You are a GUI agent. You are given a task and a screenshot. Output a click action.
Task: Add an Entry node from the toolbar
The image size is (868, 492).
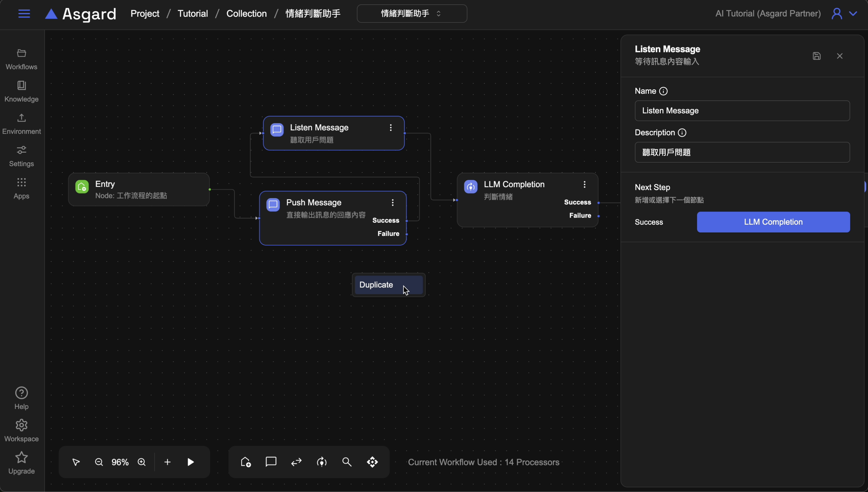(x=246, y=462)
